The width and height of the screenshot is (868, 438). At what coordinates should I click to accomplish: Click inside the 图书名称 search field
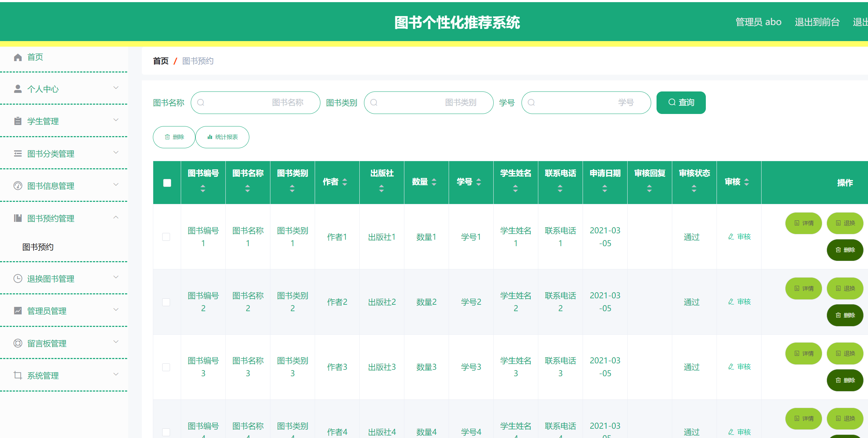pyautogui.click(x=255, y=103)
